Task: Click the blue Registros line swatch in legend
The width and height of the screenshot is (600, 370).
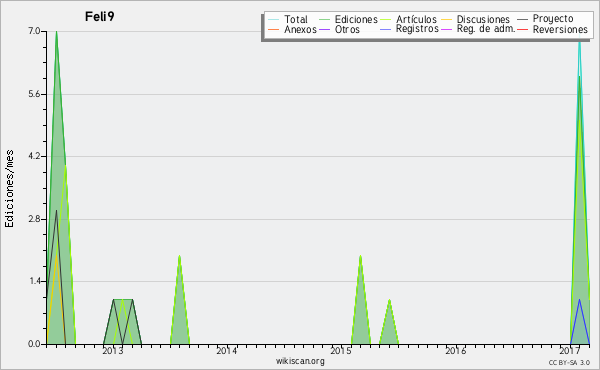Action: point(386,29)
